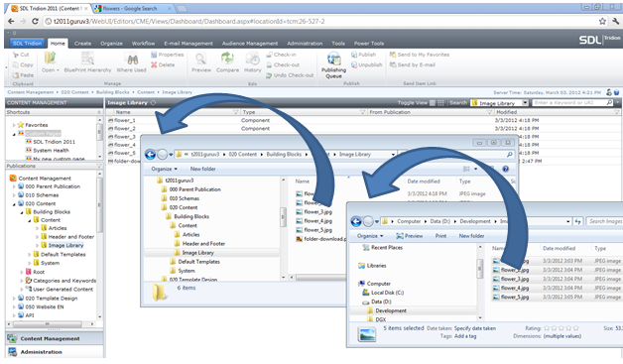Image resolution: width=623 pixels, height=364 pixels.
Task: Click the help icon in Image Library Explorer
Action: click(x=505, y=169)
